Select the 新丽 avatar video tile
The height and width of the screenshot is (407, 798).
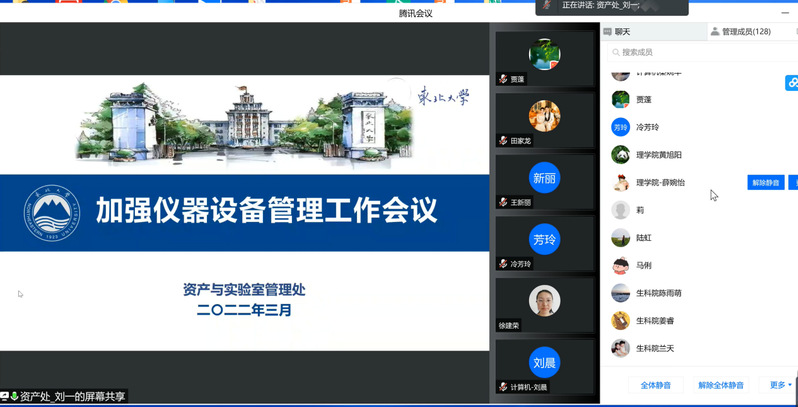(545, 182)
